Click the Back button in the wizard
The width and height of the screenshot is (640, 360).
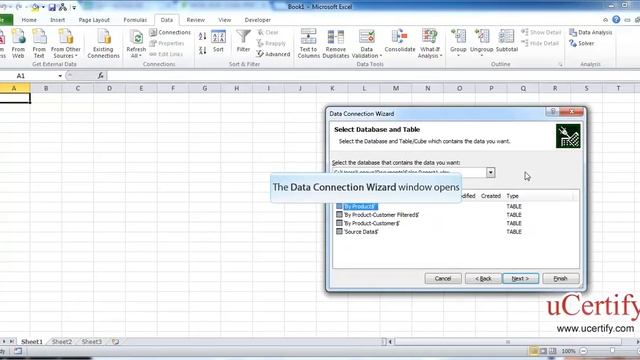pyautogui.click(x=483, y=278)
